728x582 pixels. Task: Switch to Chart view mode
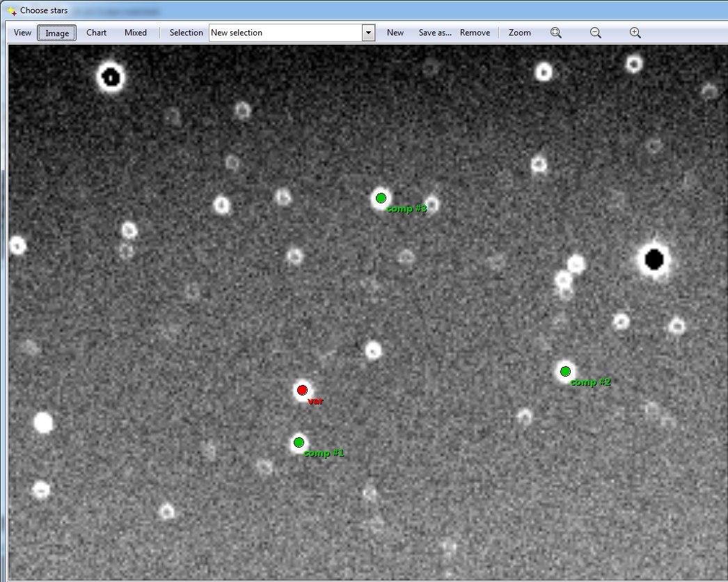(x=97, y=33)
